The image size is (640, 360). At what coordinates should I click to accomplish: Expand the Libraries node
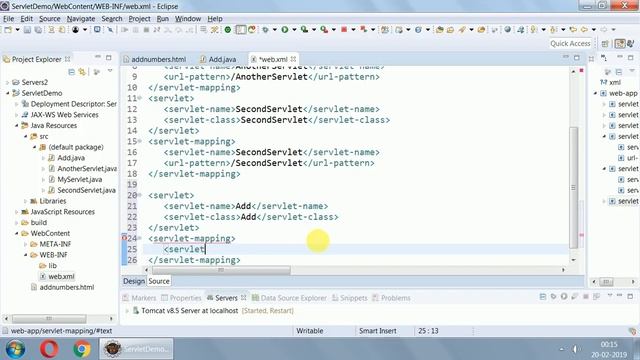coord(25,201)
